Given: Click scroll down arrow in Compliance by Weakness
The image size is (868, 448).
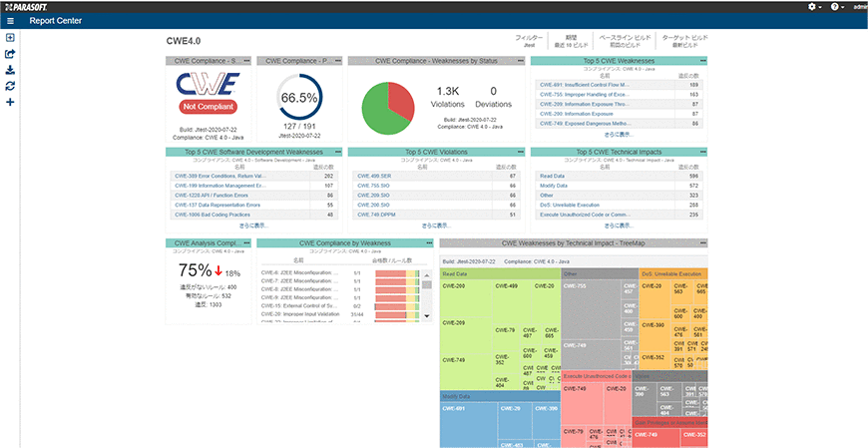Looking at the screenshot, I should tap(427, 315).
